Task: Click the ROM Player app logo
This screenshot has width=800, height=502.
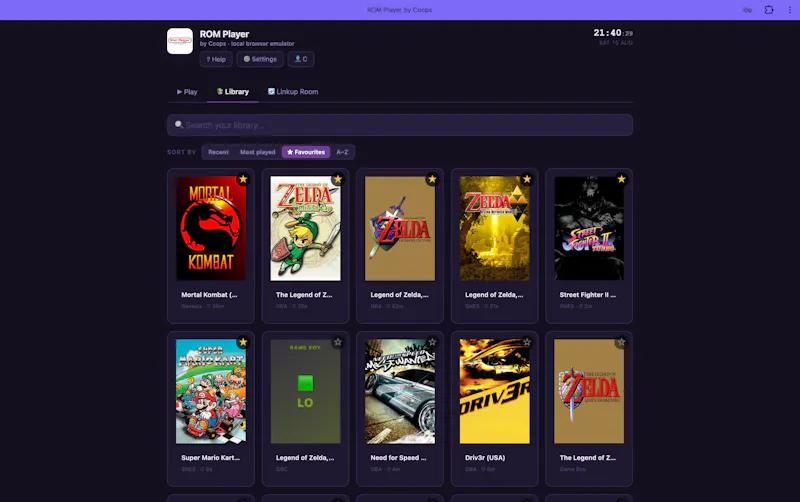Action: [180, 41]
